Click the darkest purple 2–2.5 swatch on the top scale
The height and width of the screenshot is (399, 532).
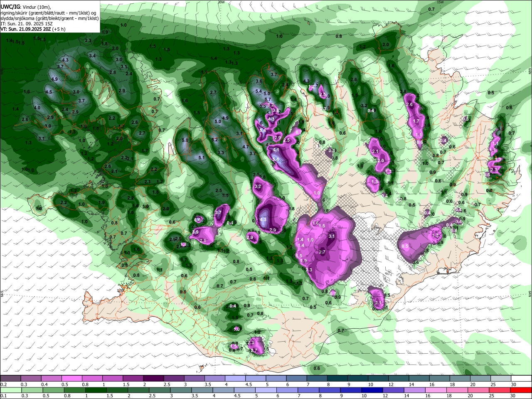[x=153, y=379]
